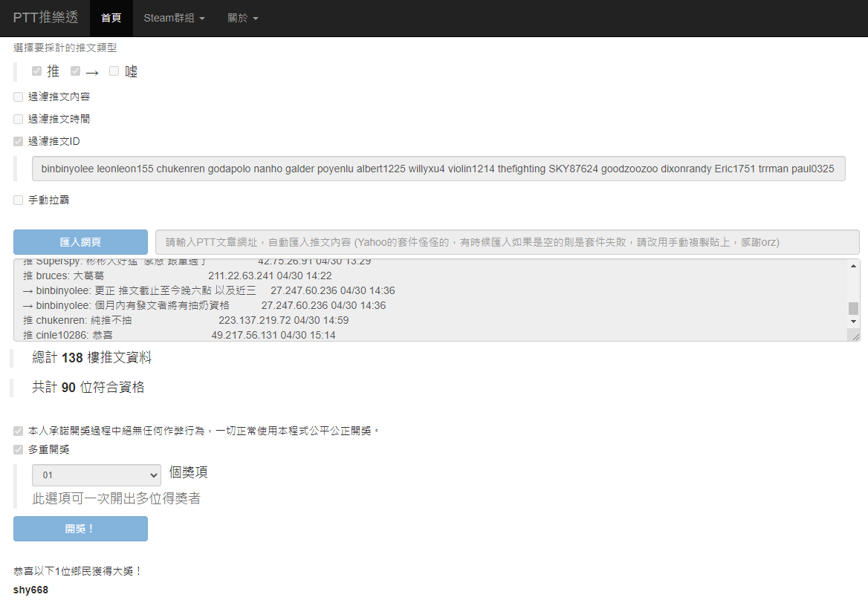The image size is (868, 603).
Task: Click the 選擇要採計的推文類型 heading
Action: pyautogui.click(x=65, y=48)
